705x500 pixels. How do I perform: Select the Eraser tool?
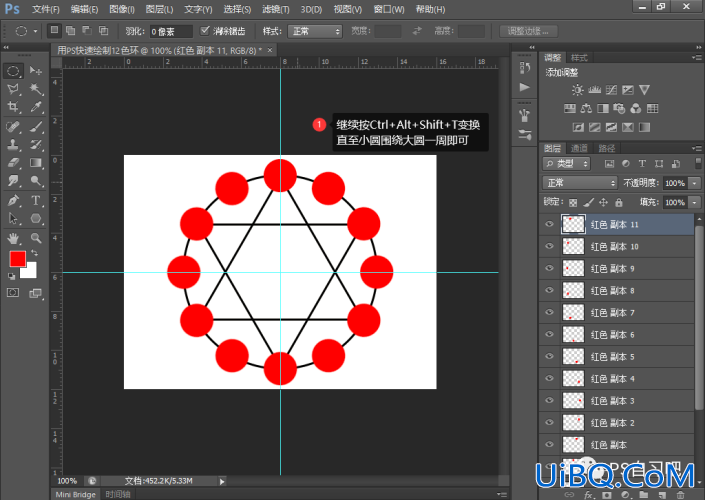point(13,163)
